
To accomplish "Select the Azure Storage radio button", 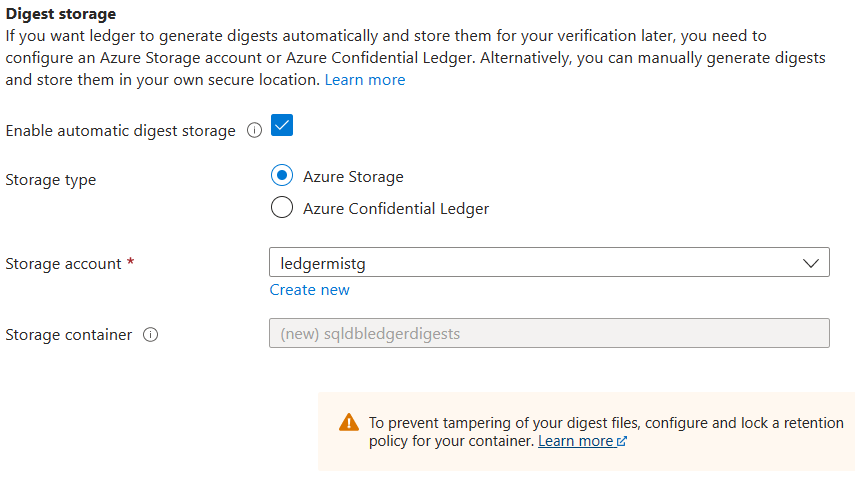I will tap(283, 176).
